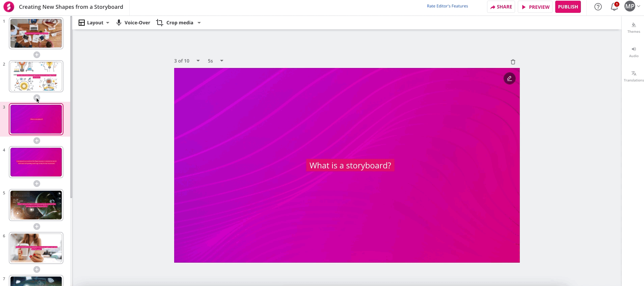Expand the Crop media dropdown arrow
Screen dimensions: 644x286
click(199, 23)
